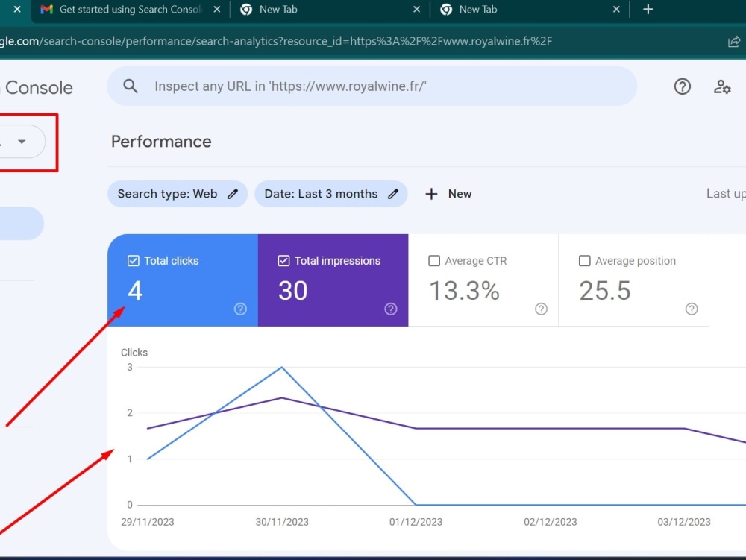
Task: Add a New filter
Action: point(448,194)
